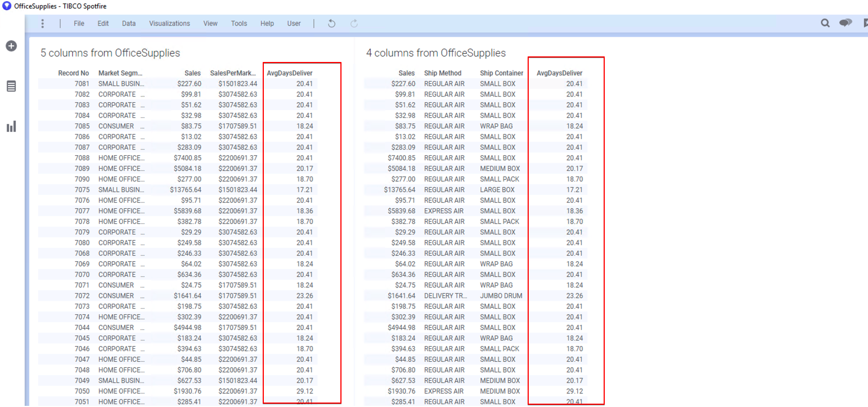This screenshot has width=868, height=407.
Task: Select right table 18.36 value
Action: pyautogui.click(x=575, y=211)
